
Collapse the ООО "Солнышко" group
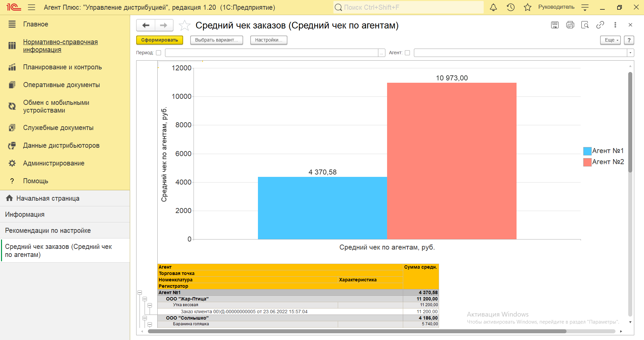(x=145, y=318)
